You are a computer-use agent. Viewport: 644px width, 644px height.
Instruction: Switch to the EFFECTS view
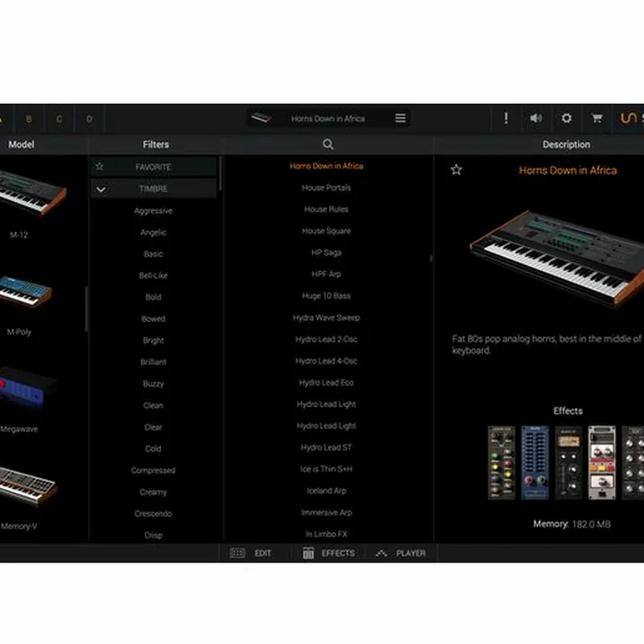click(338, 554)
